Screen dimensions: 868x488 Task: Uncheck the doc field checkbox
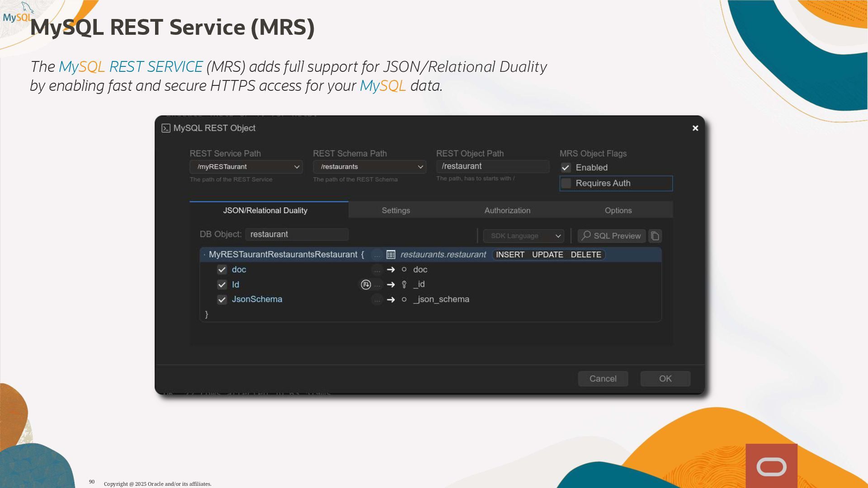pos(222,270)
